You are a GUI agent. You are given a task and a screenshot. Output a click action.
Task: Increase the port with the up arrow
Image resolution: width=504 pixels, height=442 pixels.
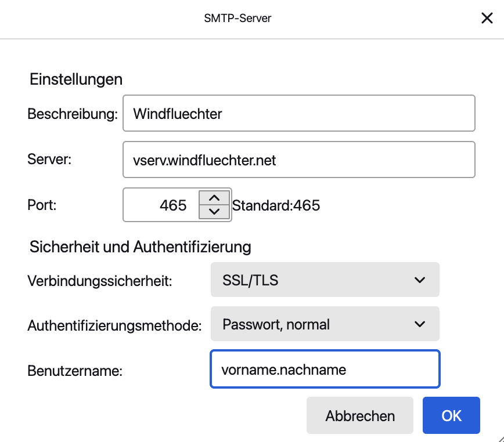(x=214, y=198)
